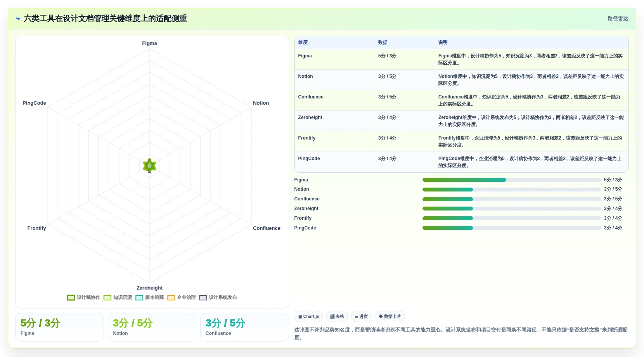644x357 pixels.
Task: Click the Zeroheight progress bar
Action: [511, 209]
